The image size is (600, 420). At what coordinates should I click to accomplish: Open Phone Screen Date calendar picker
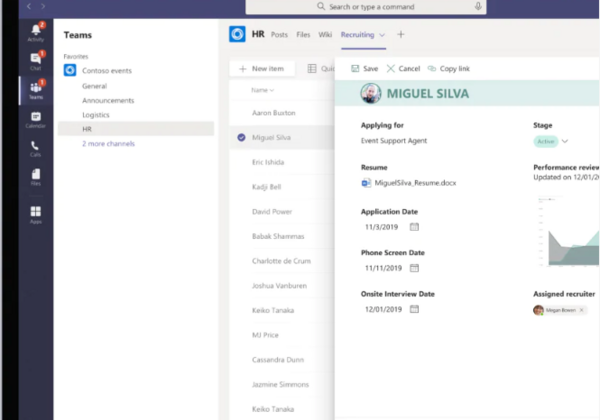point(414,268)
